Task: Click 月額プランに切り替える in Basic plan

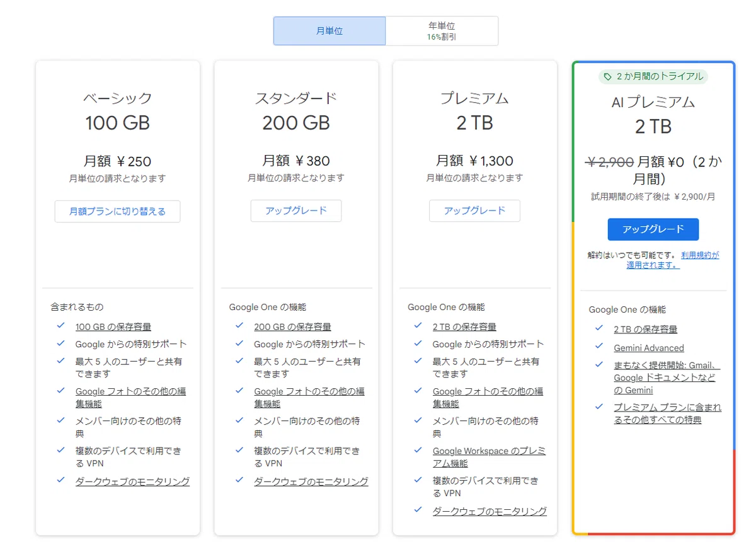Action: (117, 211)
